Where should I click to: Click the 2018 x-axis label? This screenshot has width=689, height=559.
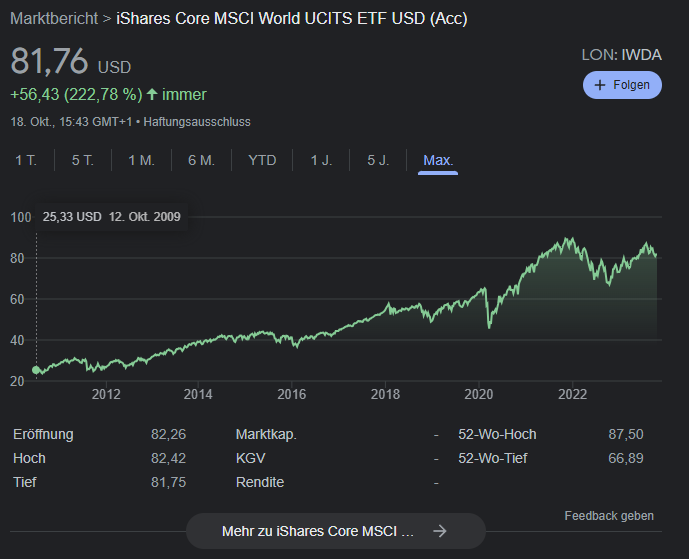click(385, 394)
